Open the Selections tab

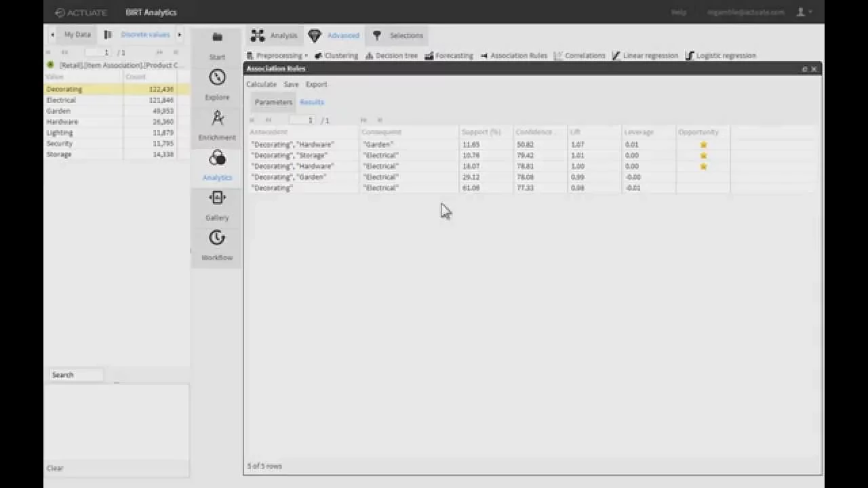[x=398, y=35]
